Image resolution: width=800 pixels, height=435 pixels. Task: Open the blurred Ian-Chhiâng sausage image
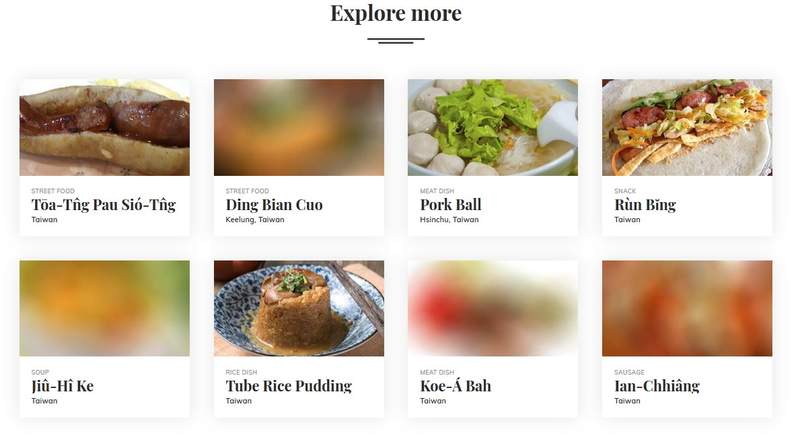(687, 309)
